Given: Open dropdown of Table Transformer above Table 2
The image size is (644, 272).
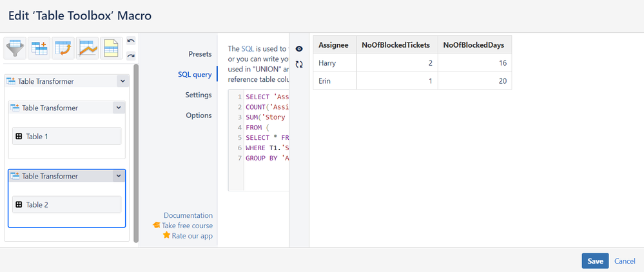Looking at the screenshot, I should 119,176.
